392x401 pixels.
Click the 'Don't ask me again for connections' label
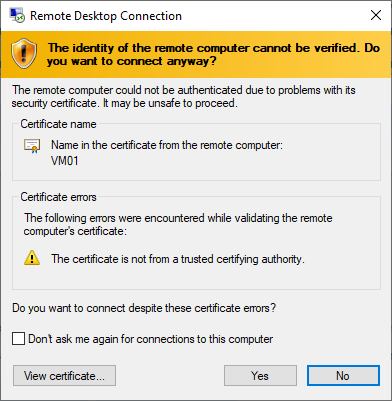pyautogui.click(x=151, y=339)
